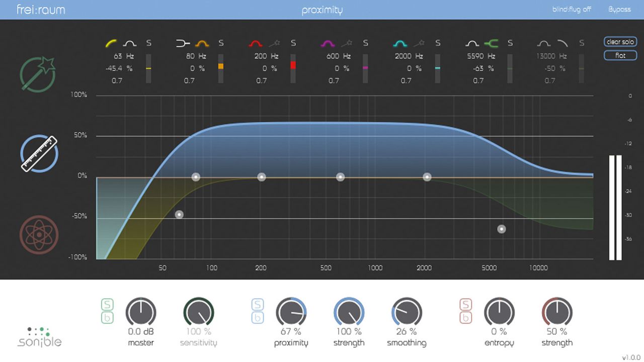Click blind:flug off in the top bar
644x362 pixels.
(x=572, y=10)
